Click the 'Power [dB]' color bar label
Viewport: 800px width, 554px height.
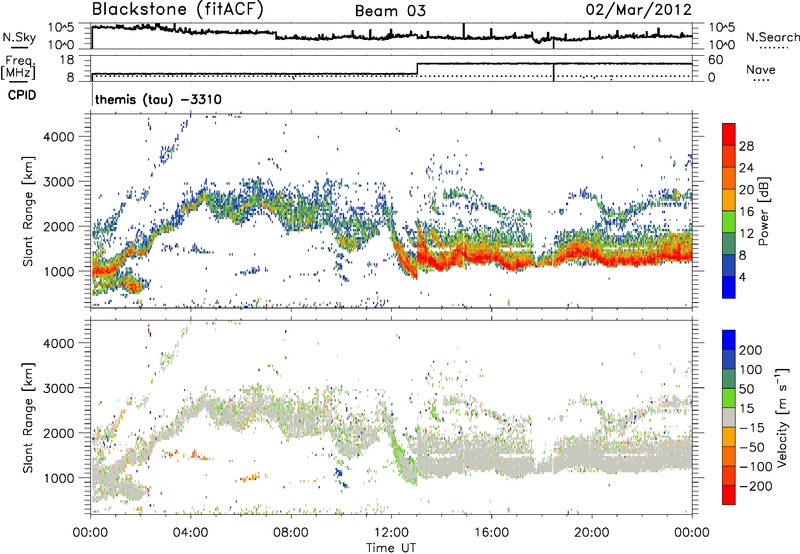click(x=764, y=211)
